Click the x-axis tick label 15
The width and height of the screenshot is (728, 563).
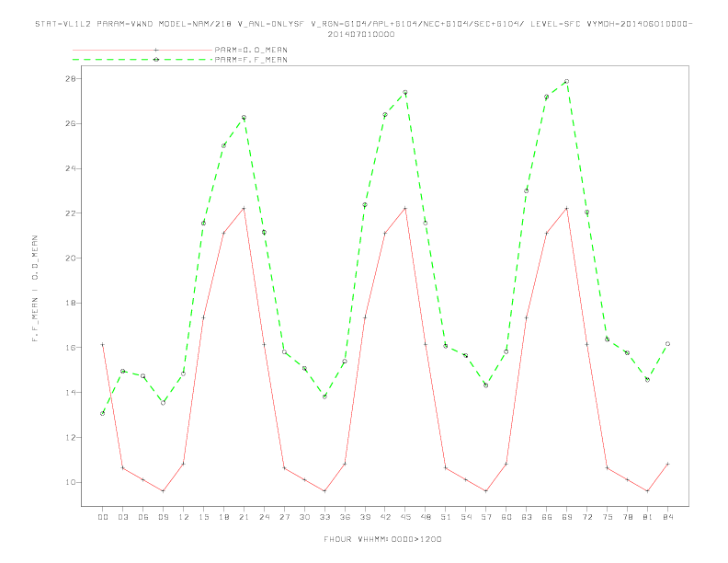point(203,517)
